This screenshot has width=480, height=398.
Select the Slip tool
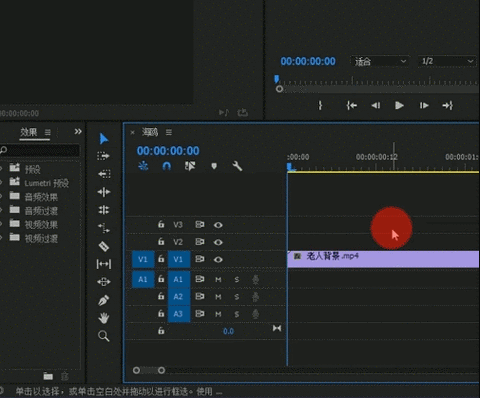(x=104, y=264)
